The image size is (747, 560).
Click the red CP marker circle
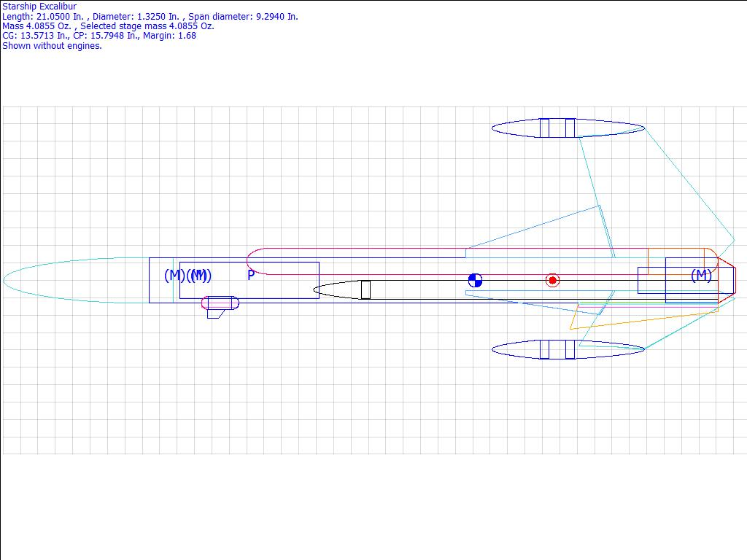[552, 280]
